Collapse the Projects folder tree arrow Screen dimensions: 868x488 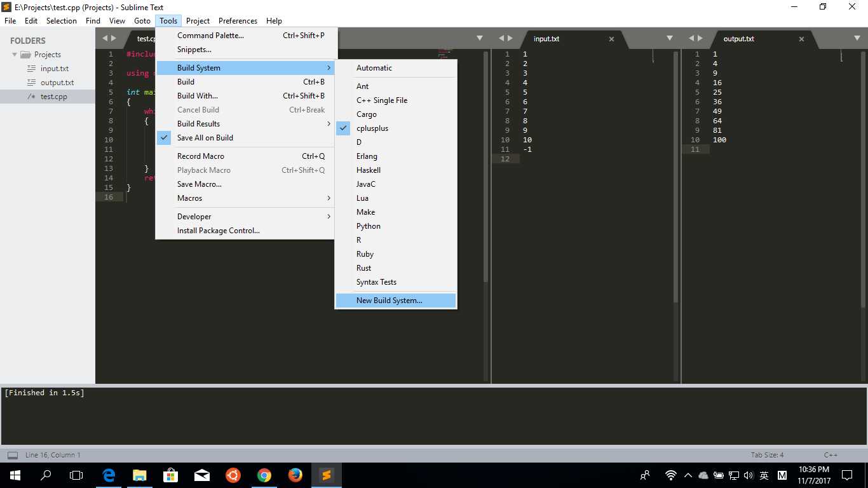pyautogui.click(x=15, y=55)
